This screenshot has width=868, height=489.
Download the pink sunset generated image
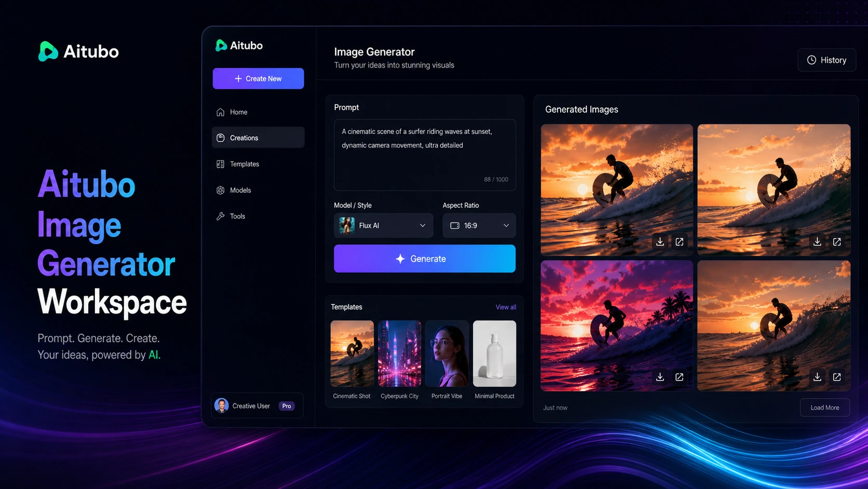pos(660,377)
